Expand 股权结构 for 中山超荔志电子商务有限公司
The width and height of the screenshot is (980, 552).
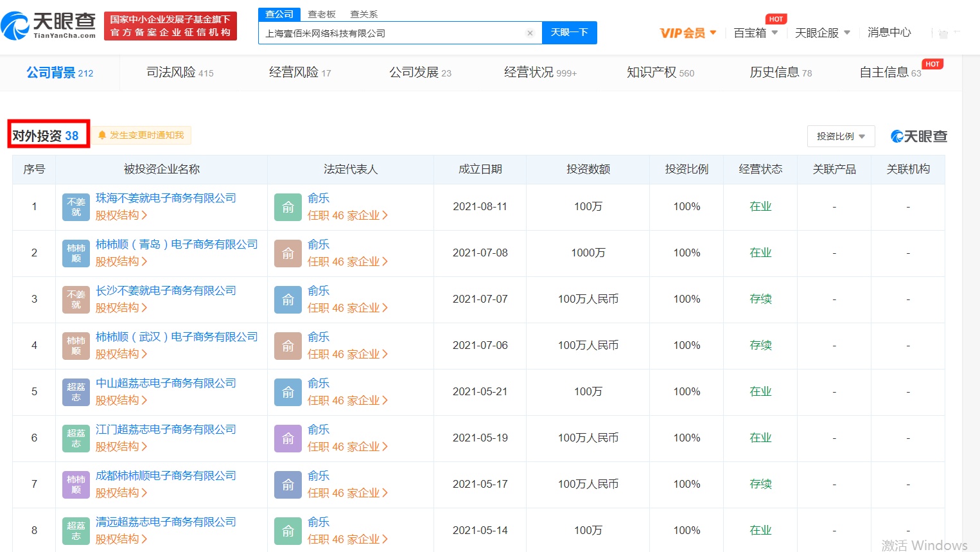click(121, 400)
